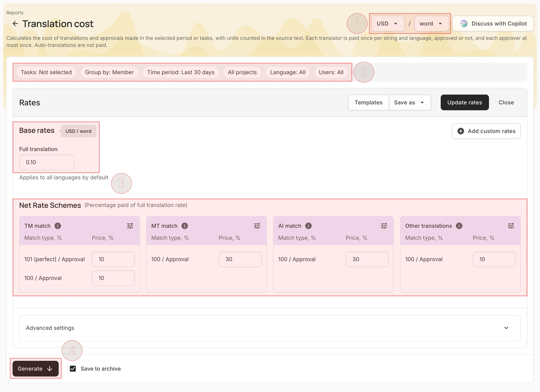Screen dimensions: 540x392
Task: Click the Full translation rate field
Action: [47, 162]
